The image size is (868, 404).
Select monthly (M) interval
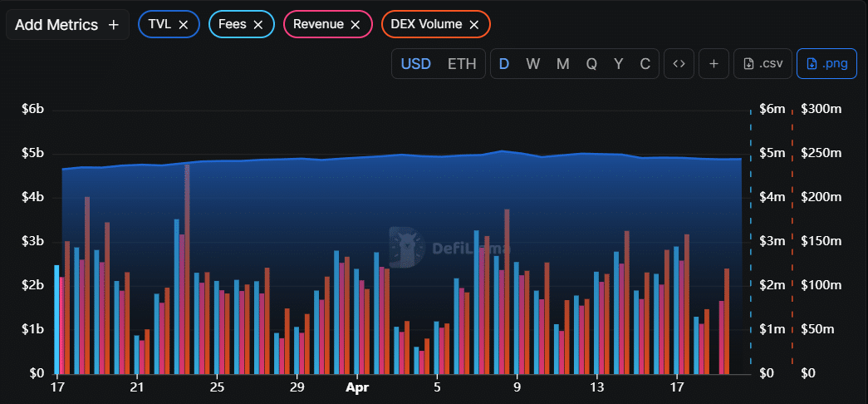point(562,64)
